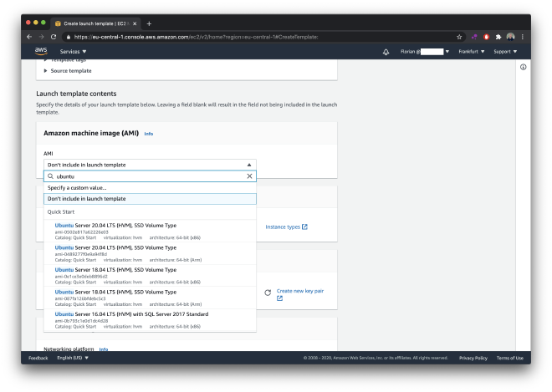Screen dimensions: 552x392
Task: Select Ubuntu Server 18.04 LTS 64-bit Arm
Action: click(150, 298)
